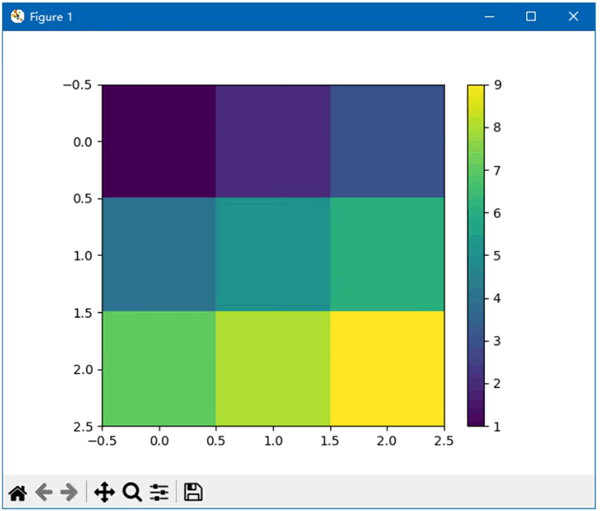Select the Zoom to rectangle magnifier

pos(132,492)
